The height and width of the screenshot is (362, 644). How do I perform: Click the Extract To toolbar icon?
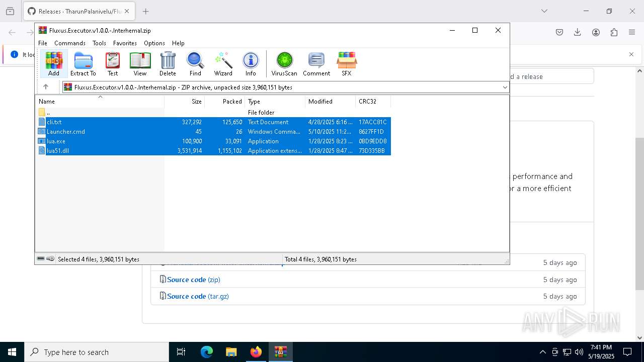click(x=83, y=64)
